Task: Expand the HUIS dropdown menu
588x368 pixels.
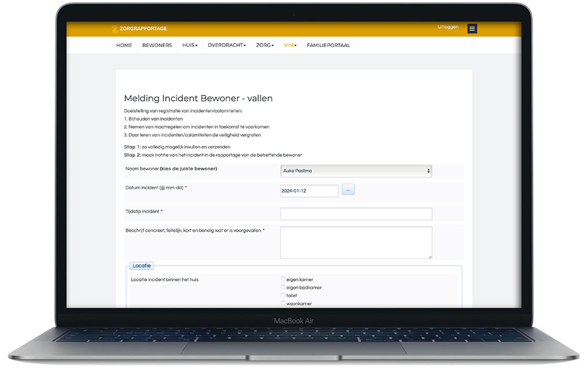Action: tap(189, 45)
